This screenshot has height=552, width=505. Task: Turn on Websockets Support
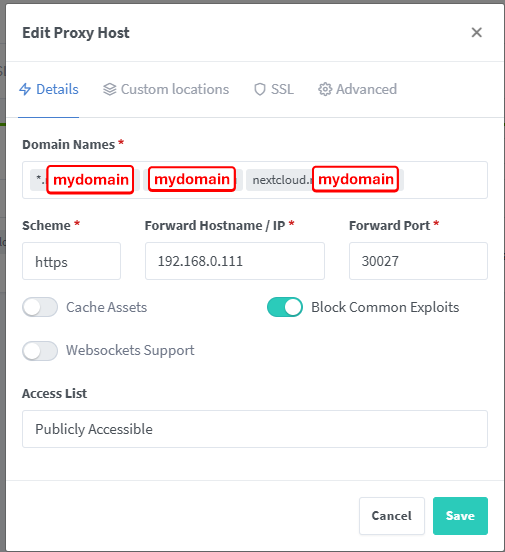[x=40, y=351]
